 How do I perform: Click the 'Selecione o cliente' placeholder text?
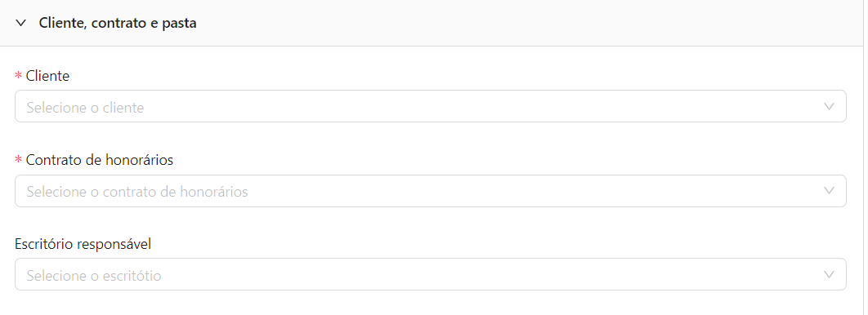(85, 107)
